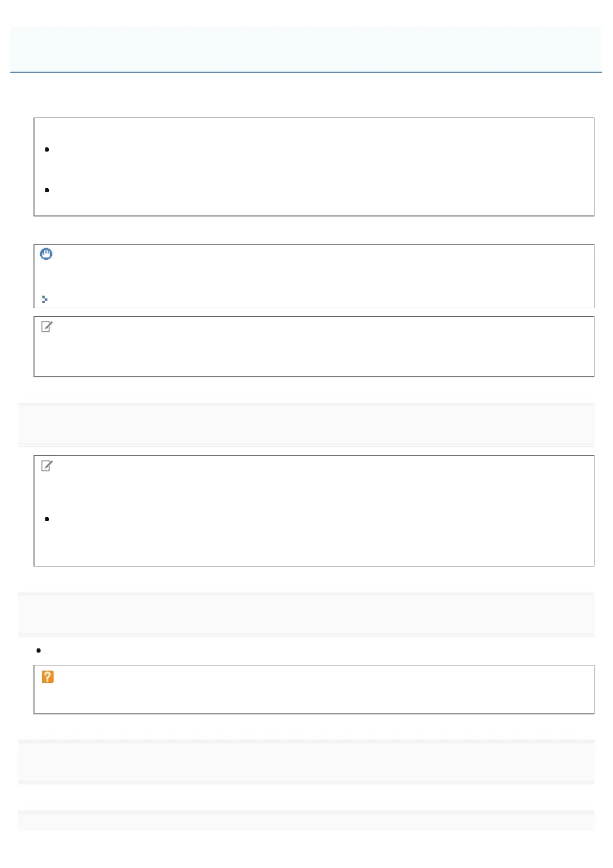This screenshot has height=868, width=613.
Task: Click the small blue arrow link icon
Action: click(x=45, y=299)
